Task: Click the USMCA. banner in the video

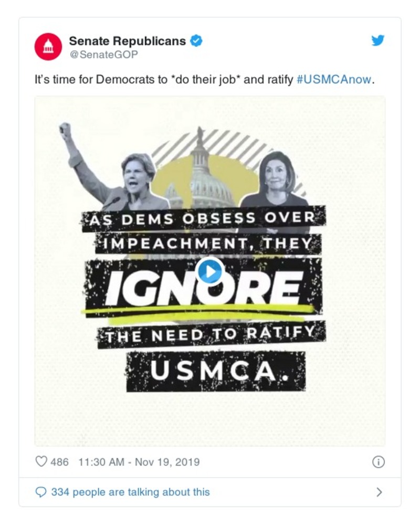Action: coord(215,371)
